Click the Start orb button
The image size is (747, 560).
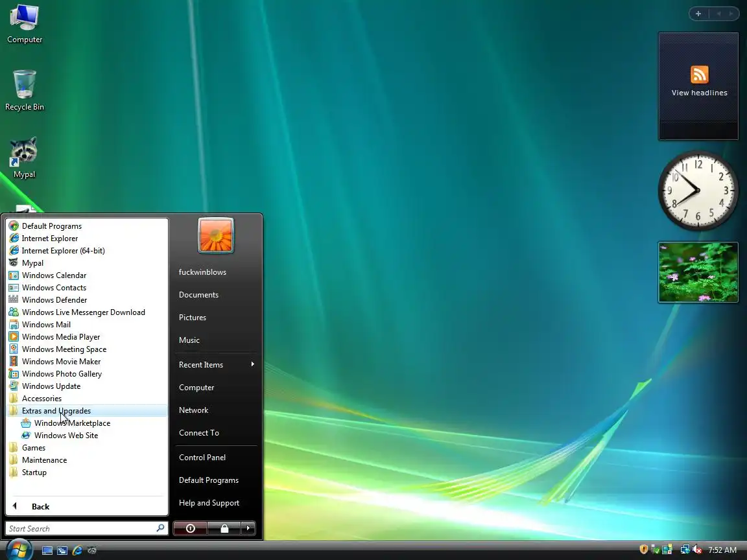(x=19, y=550)
